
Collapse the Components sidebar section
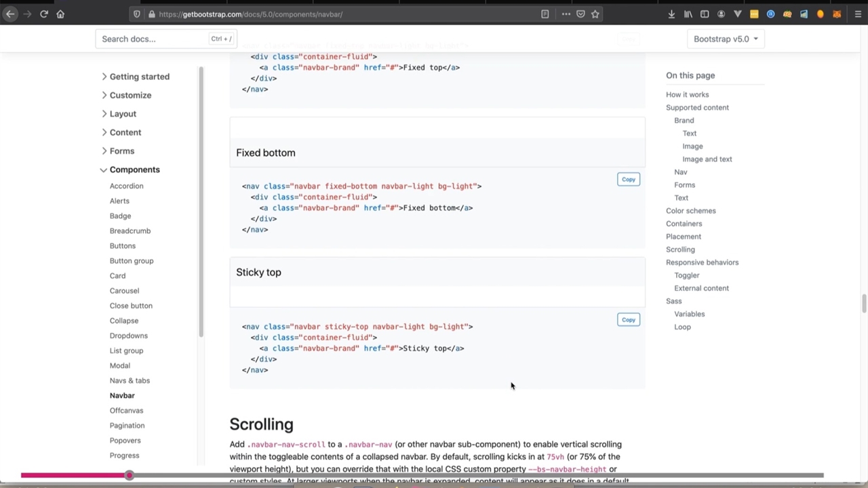pyautogui.click(x=134, y=169)
